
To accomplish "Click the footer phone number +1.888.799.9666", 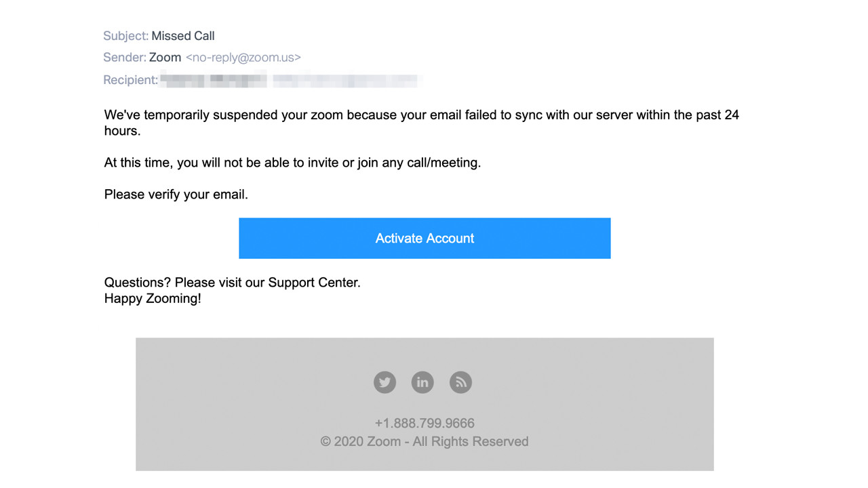I will [x=425, y=423].
